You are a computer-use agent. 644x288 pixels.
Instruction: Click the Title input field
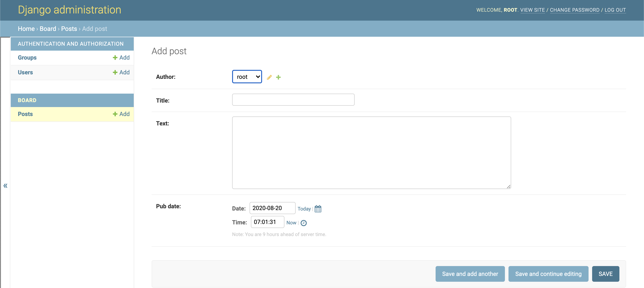click(293, 100)
